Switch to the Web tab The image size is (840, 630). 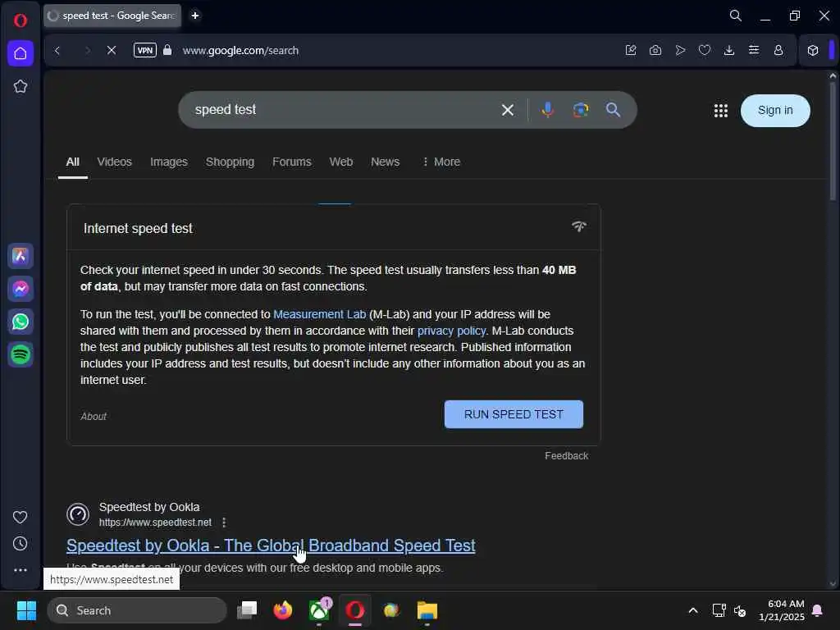pyautogui.click(x=340, y=162)
